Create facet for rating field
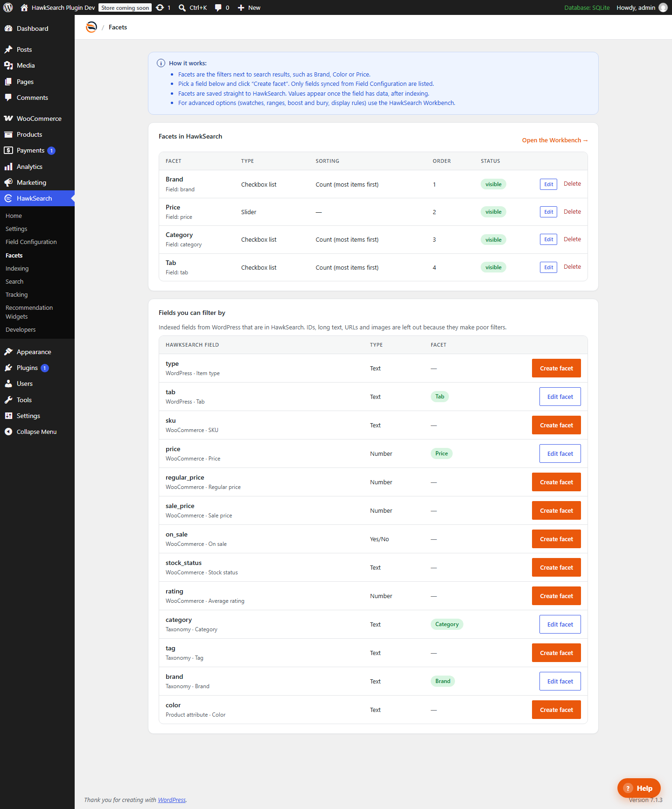 (556, 596)
